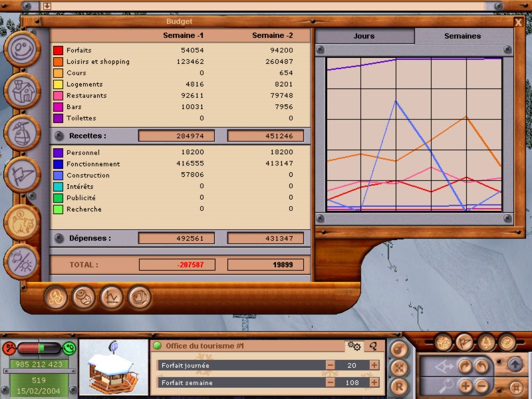Open the ski slope flag menu

point(22,175)
